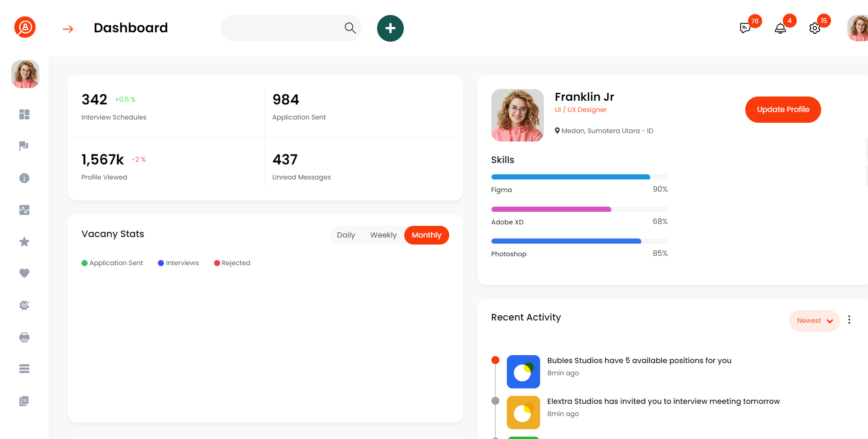Viewport: 868px width, 439px height.
Task: Click the 68% Adobe XD value
Action: click(x=660, y=222)
